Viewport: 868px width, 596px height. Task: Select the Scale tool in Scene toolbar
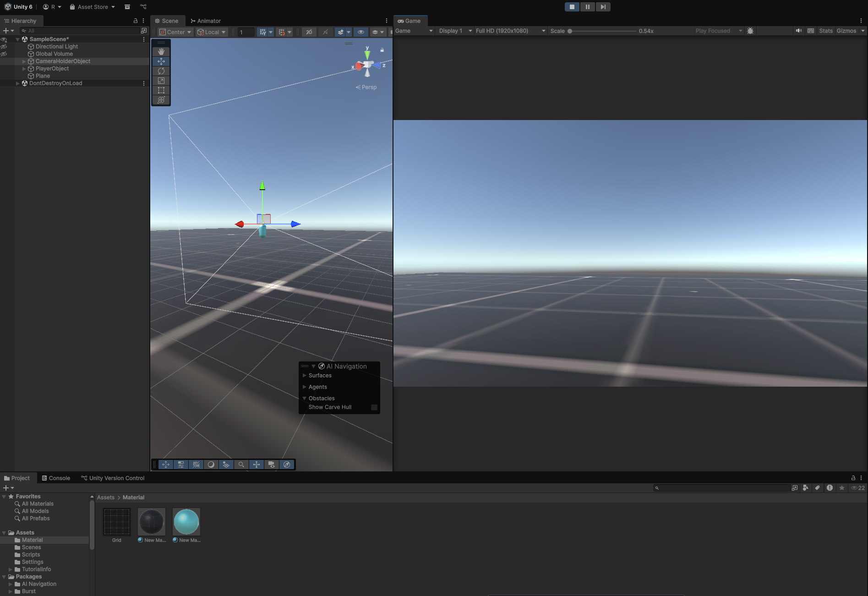[x=161, y=81]
